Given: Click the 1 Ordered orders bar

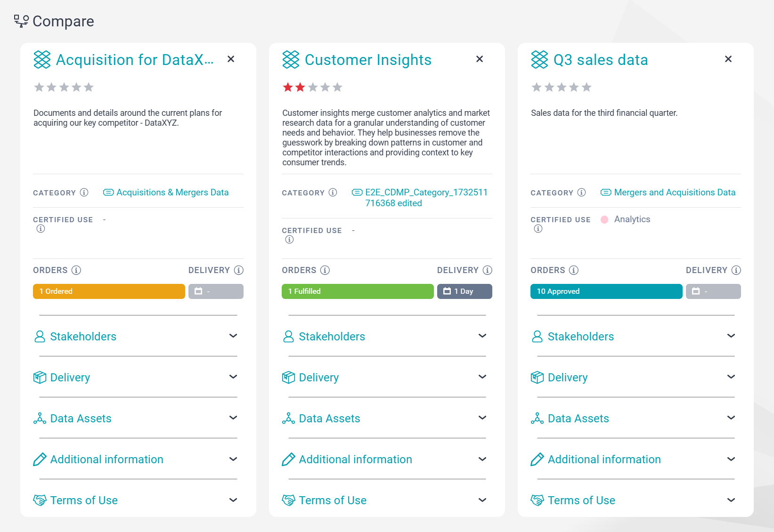Looking at the screenshot, I should [109, 291].
